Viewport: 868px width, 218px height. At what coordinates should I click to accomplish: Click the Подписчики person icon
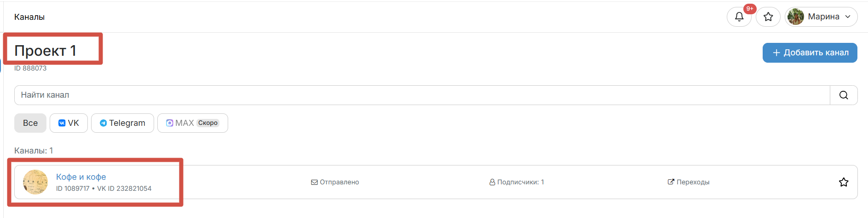[x=492, y=182]
